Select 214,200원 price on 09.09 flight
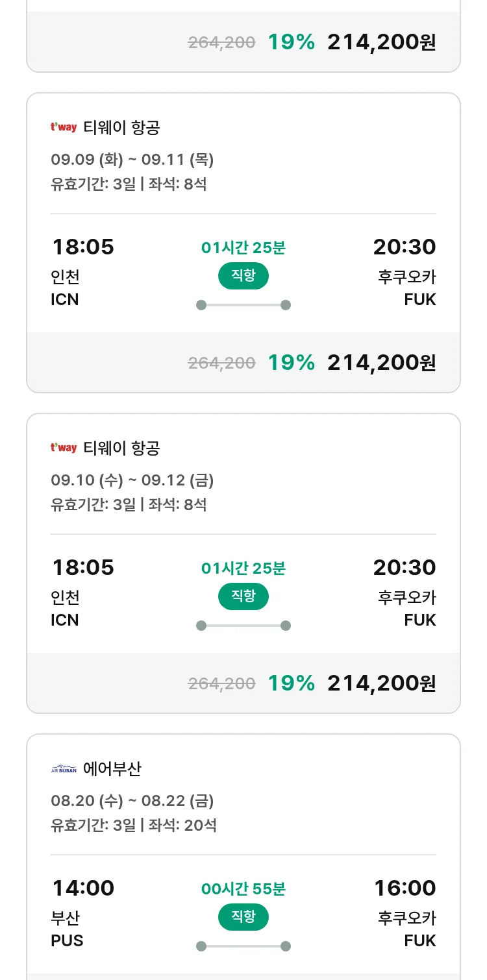487x980 pixels. pos(381,362)
